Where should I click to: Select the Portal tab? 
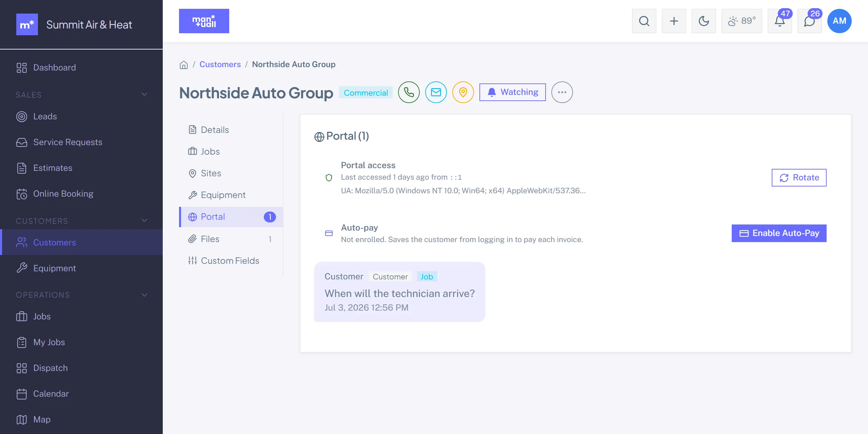point(231,217)
